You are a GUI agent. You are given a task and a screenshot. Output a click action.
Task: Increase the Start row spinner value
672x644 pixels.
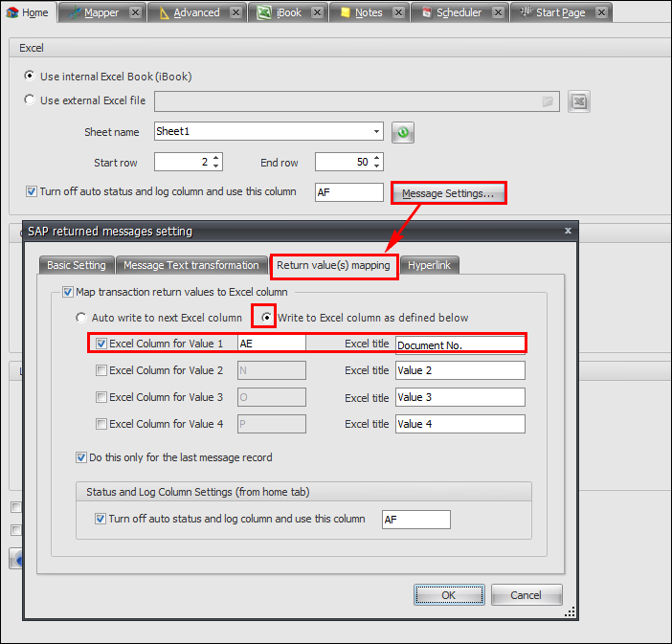217,158
